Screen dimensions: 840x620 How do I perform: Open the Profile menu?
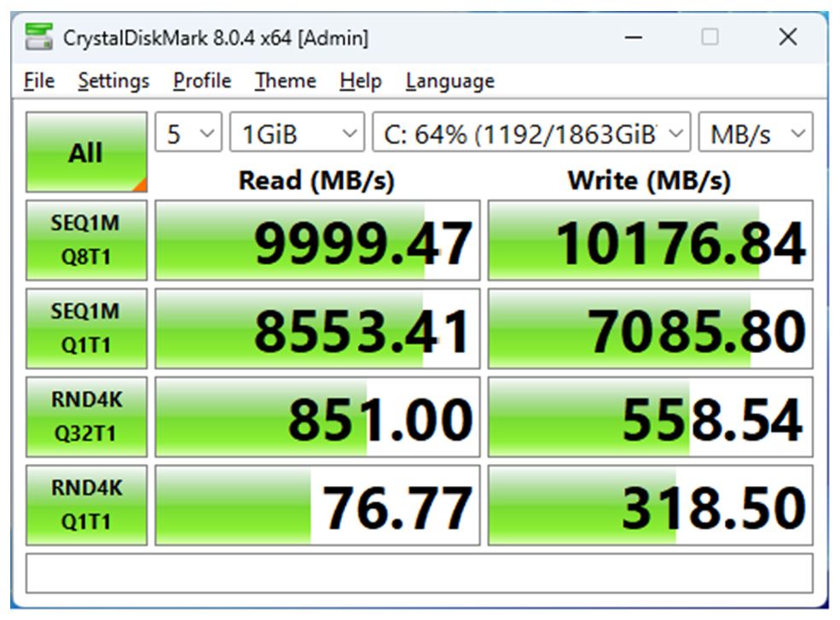202,81
